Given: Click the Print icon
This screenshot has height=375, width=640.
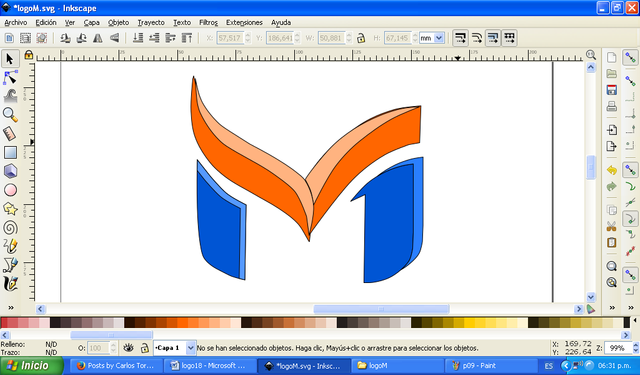Looking at the screenshot, I should (611, 106).
